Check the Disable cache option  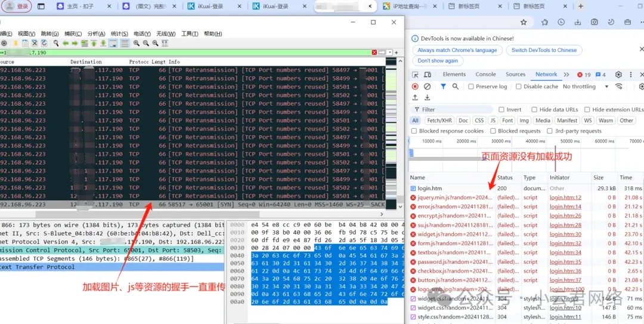tap(519, 87)
